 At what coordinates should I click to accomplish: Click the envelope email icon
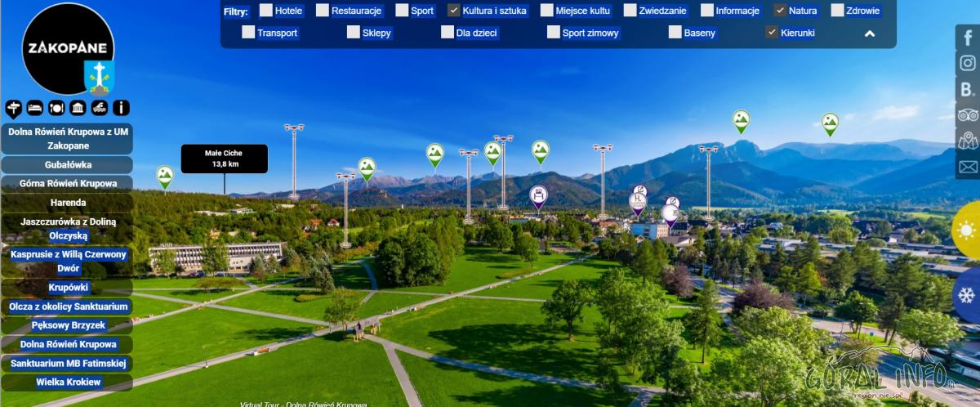[x=968, y=167]
